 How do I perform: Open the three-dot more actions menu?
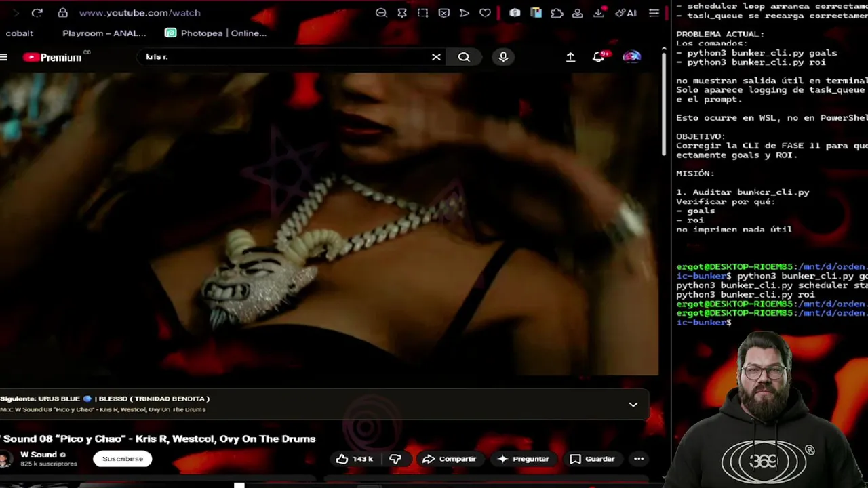639,459
